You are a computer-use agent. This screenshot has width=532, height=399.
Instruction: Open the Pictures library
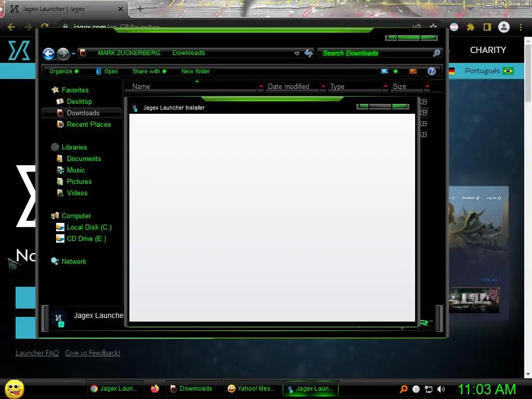pos(79,181)
